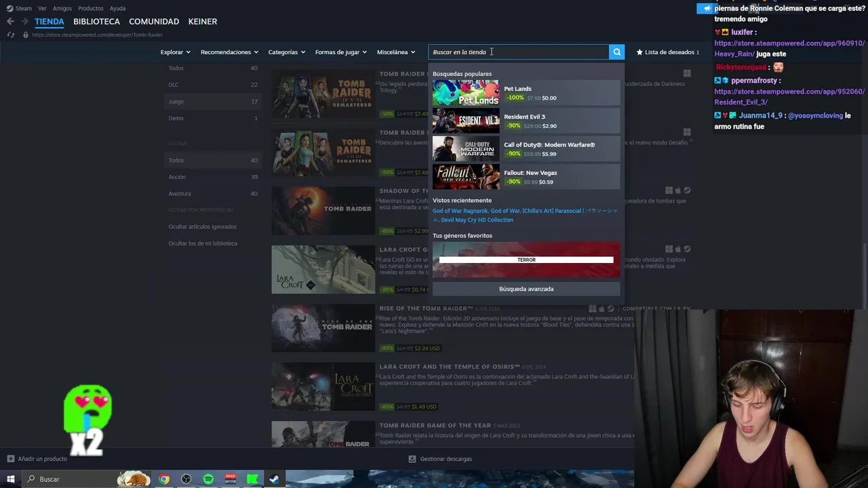Select the Juego type filter

pyautogui.click(x=212, y=102)
